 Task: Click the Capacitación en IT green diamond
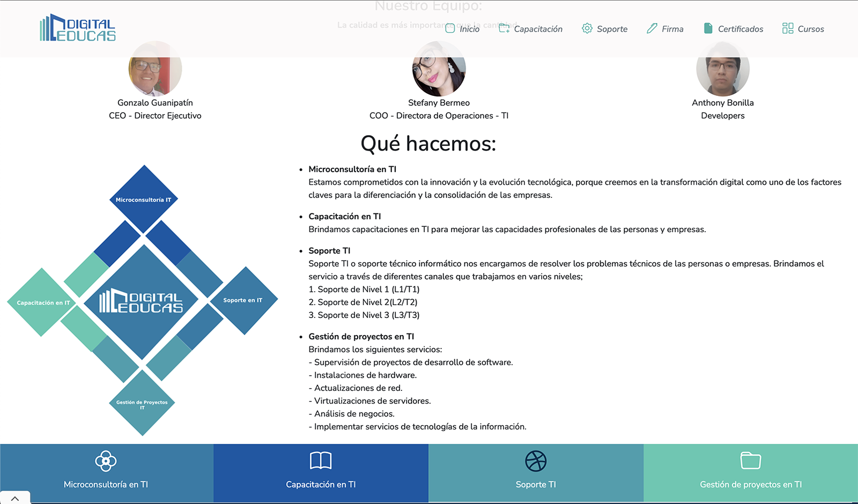[x=42, y=302]
